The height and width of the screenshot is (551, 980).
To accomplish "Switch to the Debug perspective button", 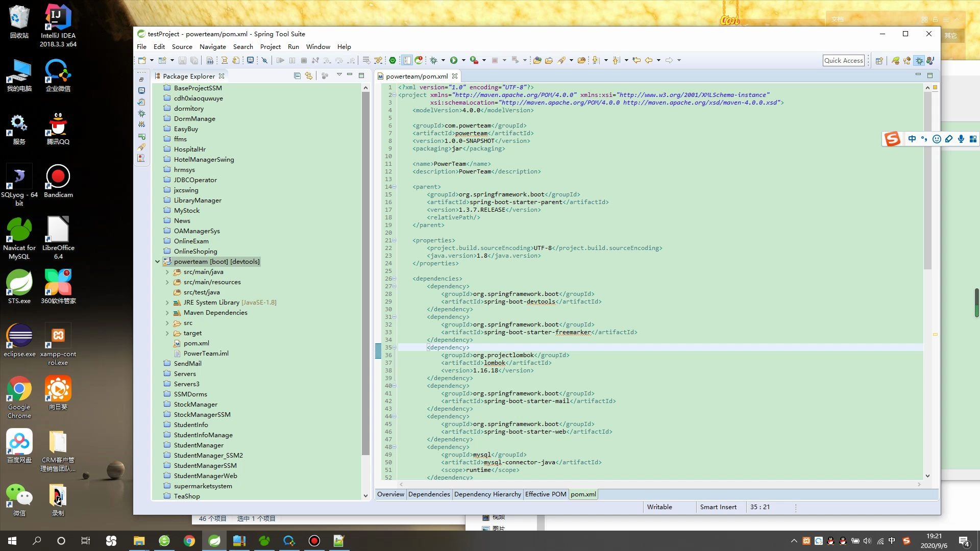I will point(919,60).
